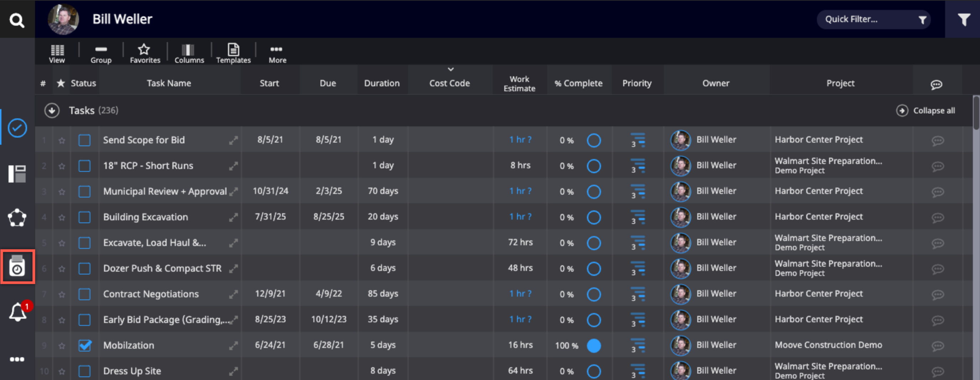Sort by Due column header
This screenshot has height=380, width=980.
328,83
